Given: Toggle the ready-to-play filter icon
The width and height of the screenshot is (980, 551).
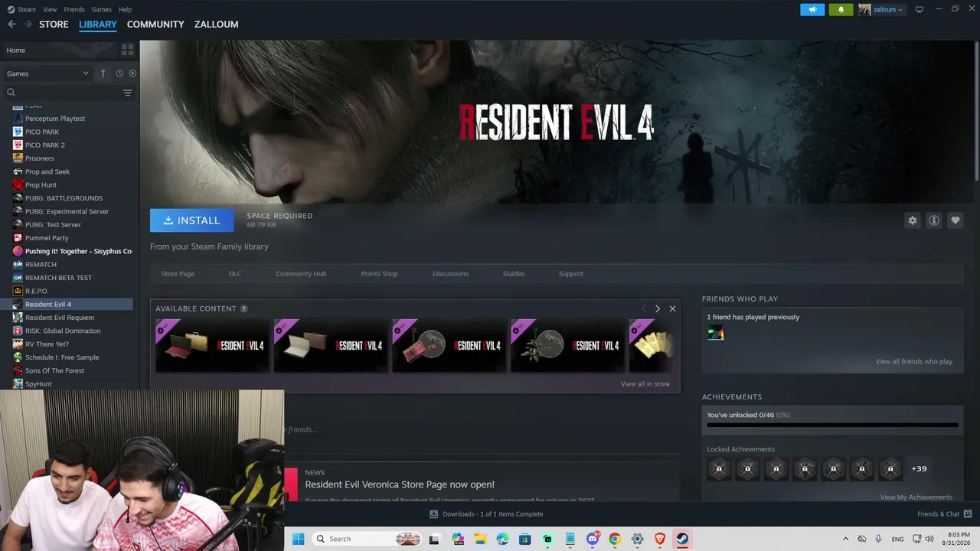Looking at the screenshot, I should 132,73.
